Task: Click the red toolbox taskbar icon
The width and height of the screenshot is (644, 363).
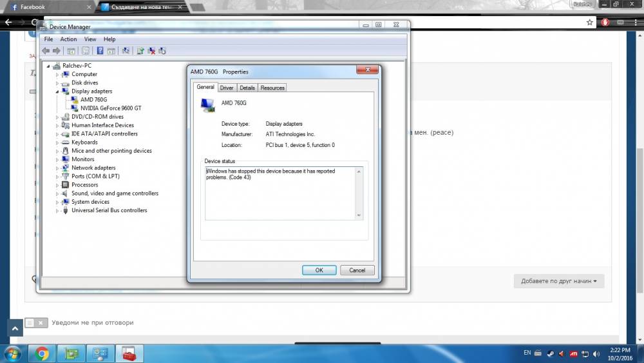Action: pyautogui.click(x=129, y=353)
